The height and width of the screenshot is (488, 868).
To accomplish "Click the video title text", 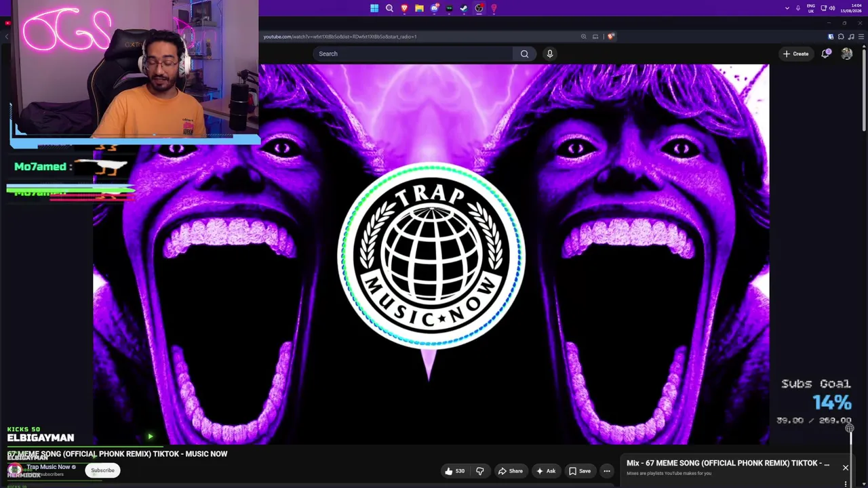I will (117, 454).
